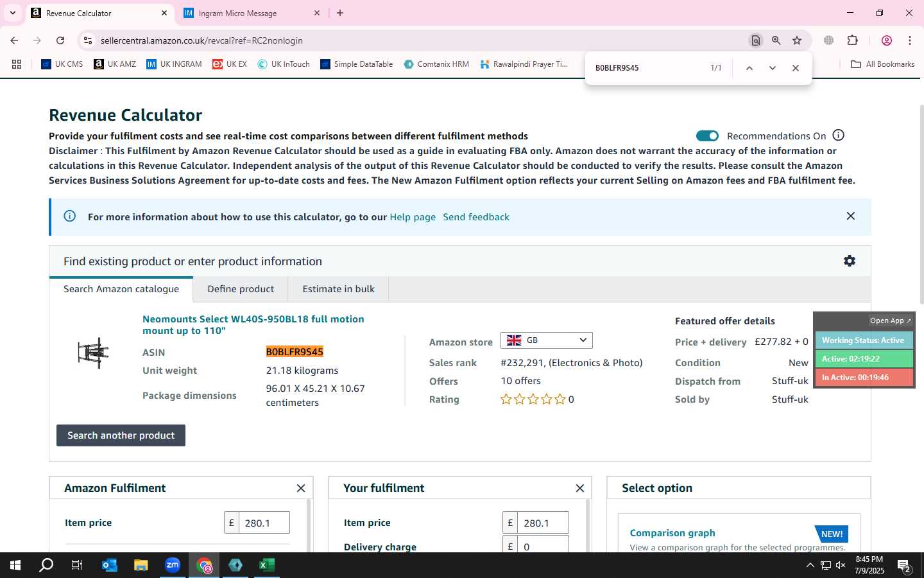The image size is (924, 578).
Task: View site information icon in address bar
Action: 87,40
